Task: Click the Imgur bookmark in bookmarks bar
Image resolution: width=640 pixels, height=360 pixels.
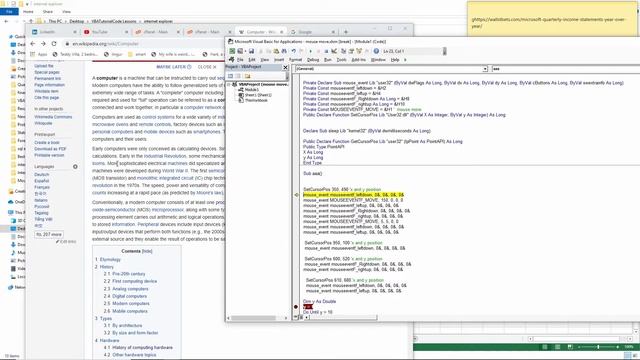Action: tap(114, 54)
